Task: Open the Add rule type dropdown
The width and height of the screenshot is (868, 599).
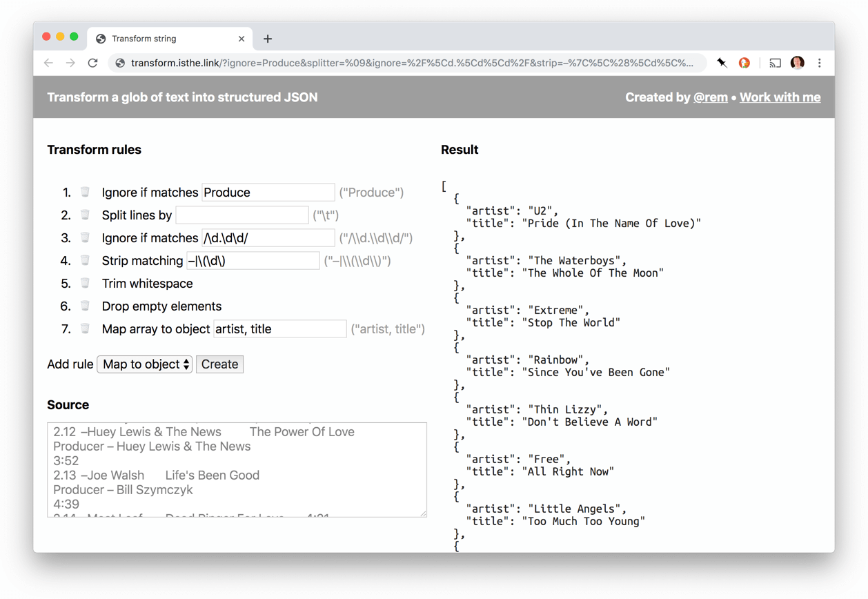Action: pos(145,364)
